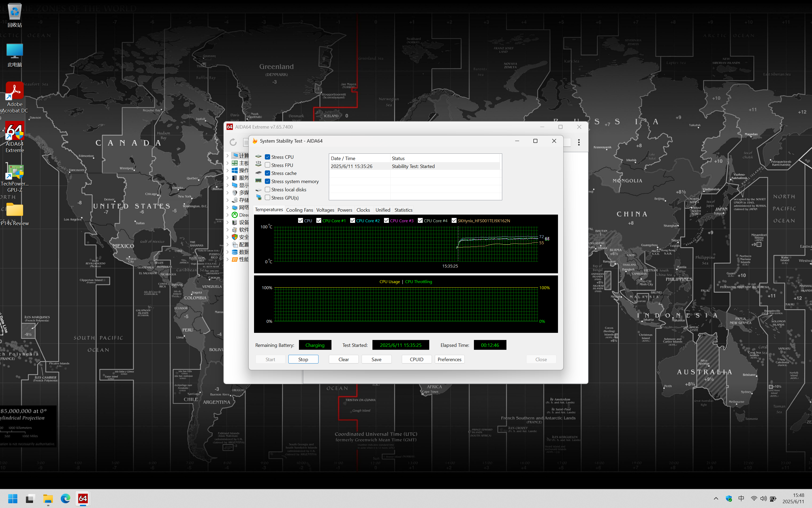Expand the 存储 tree node arrow
Screen dimensions: 812x508
click(228, 200)
